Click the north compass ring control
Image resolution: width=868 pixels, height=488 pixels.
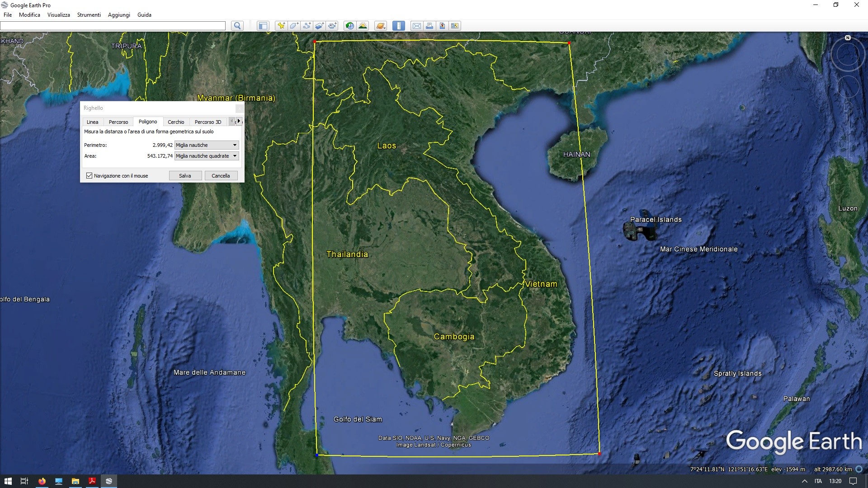coord(848,54)
